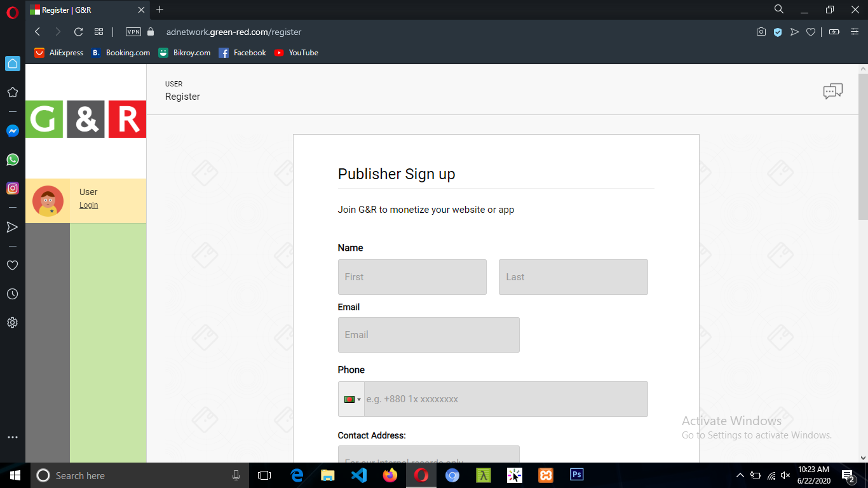Focus the Email input field
The height and width of the screenshot is (488, 868).
tap(429, 335)
